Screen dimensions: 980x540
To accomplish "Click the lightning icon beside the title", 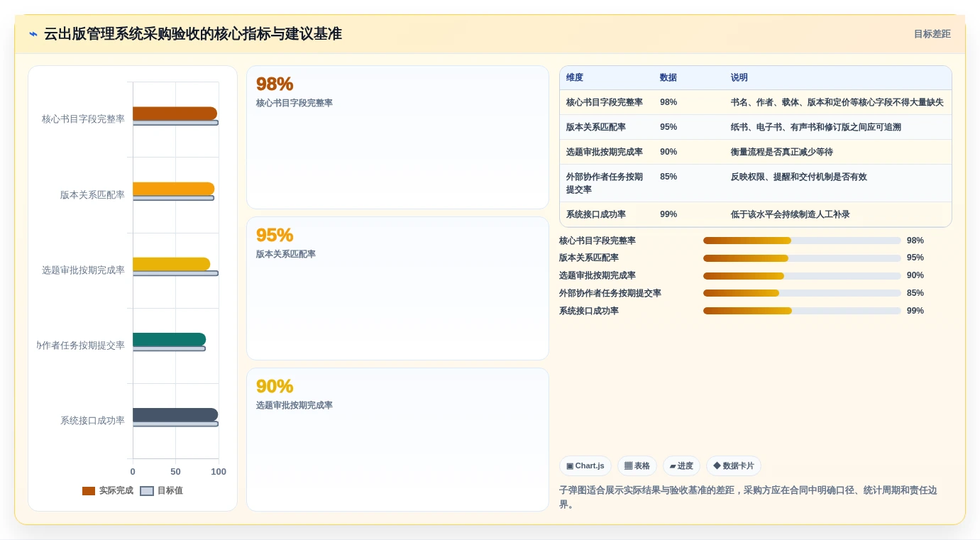I will coord(33,34).
